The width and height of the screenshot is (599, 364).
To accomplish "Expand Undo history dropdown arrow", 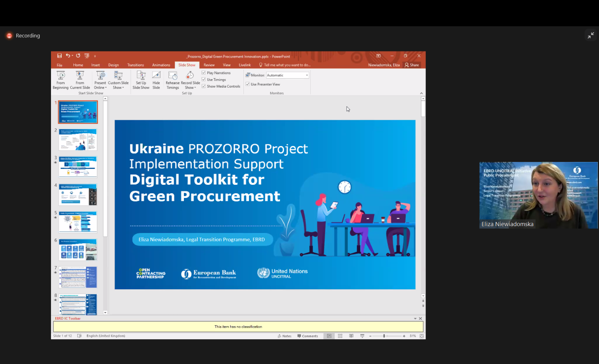I will 73,56.
